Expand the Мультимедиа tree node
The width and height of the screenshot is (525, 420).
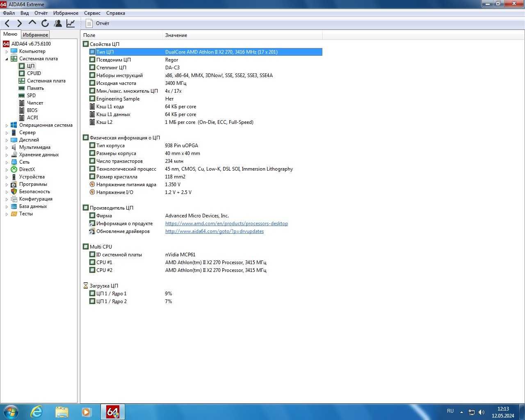click(x=7, y=147)
